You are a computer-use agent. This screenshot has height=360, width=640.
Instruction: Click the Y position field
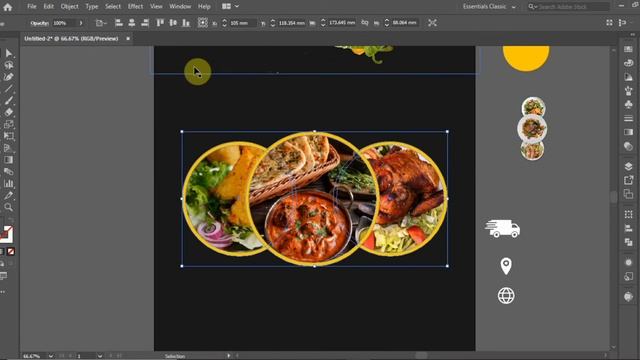291,23
